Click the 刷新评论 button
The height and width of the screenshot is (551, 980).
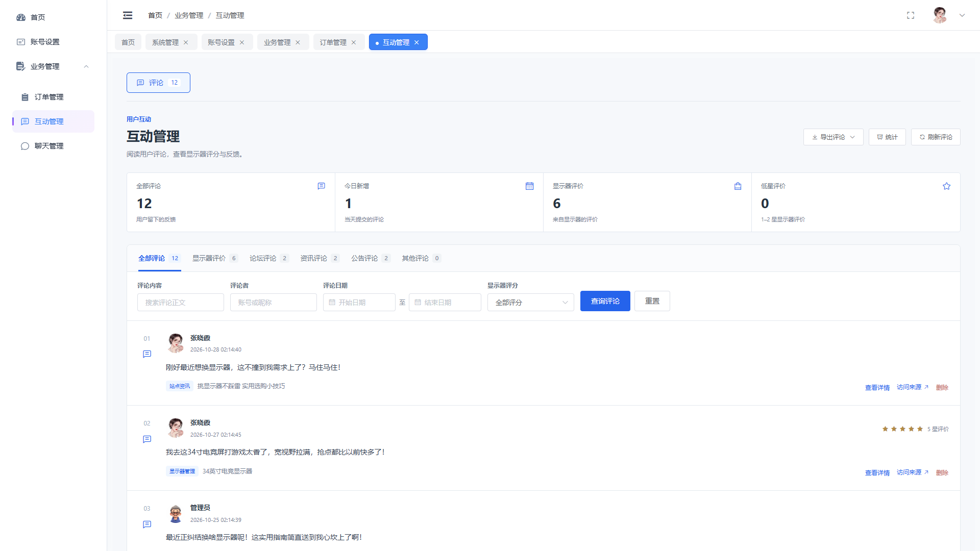[936, 137]
